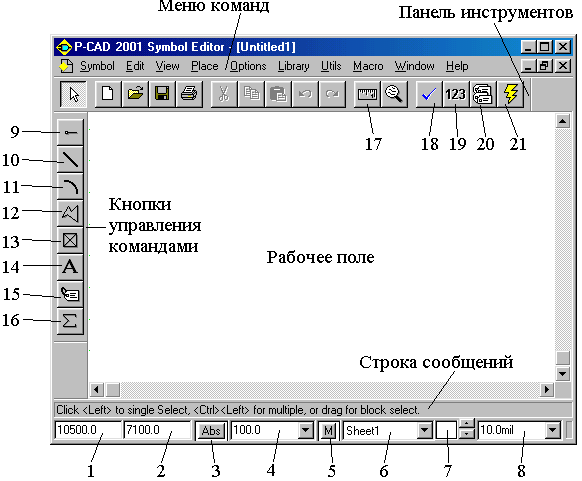The width and height of the screenshot is (582, 481).
Task: Open the Library menu
Action: pyautogui.click(x=294, y=66)
